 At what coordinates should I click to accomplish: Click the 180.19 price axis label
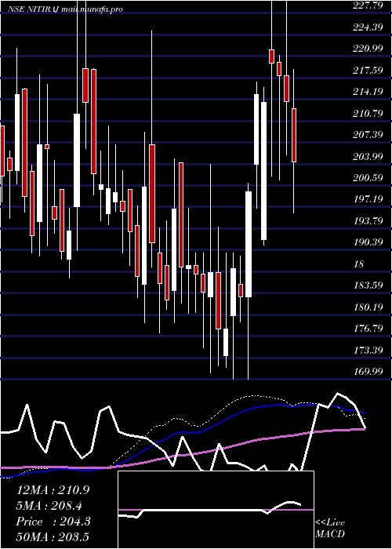point(368,307)
